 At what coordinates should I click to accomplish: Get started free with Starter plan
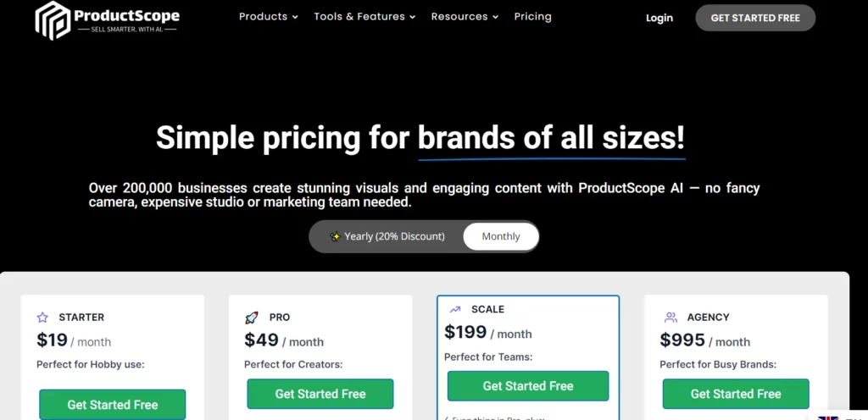point(113,405)
